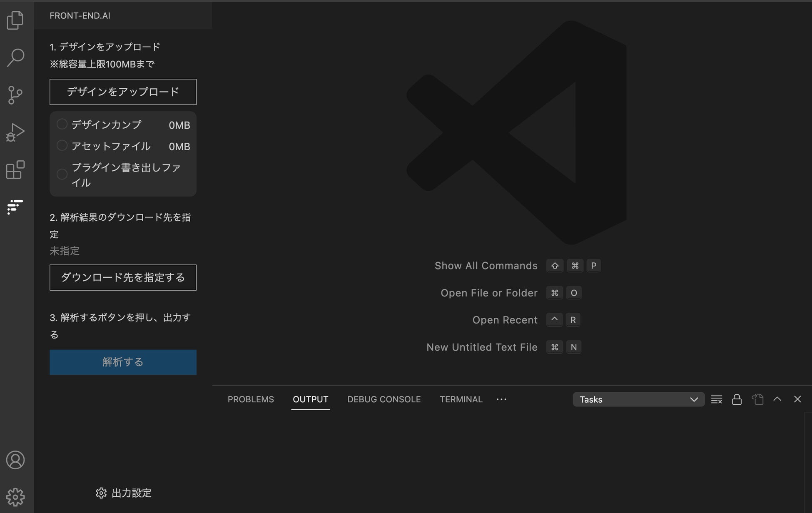The height and width of the screenshot is (513, 812).
Task: Open the Accounts icon
Action: 15,460
